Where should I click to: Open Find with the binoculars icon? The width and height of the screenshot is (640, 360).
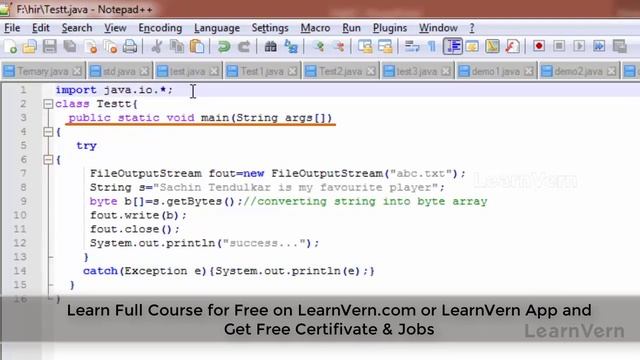[x=270, y=47]
